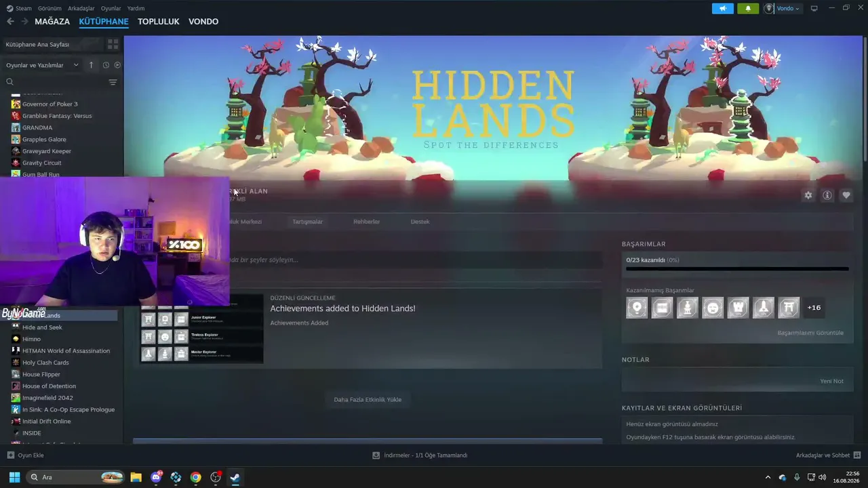Open the Destek tab

[420, 222]
